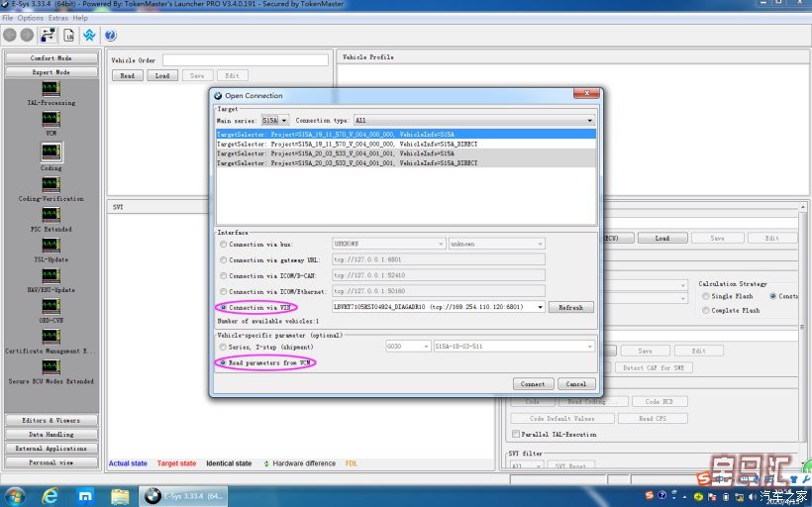Expand Personal view section
This screenshot has height=507, width=812.
coord(51,462)
